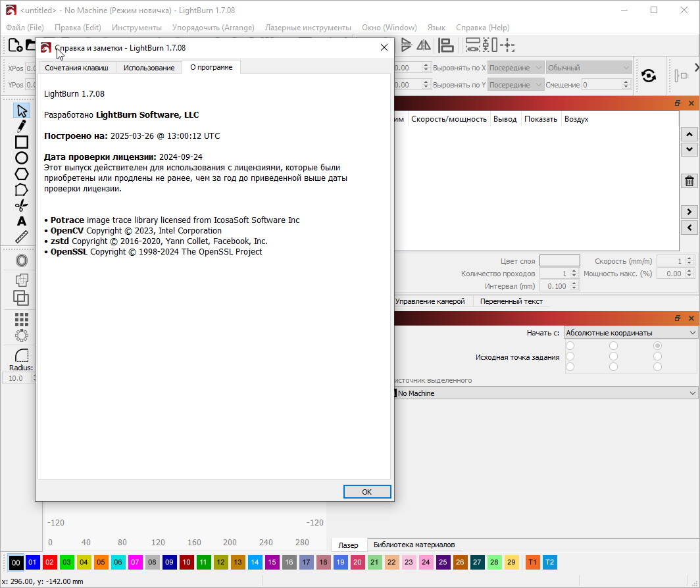Click the dashed crosshair position icon
Image resolution: width=700 pixels, height=588 pixels.
coord(507,45)
